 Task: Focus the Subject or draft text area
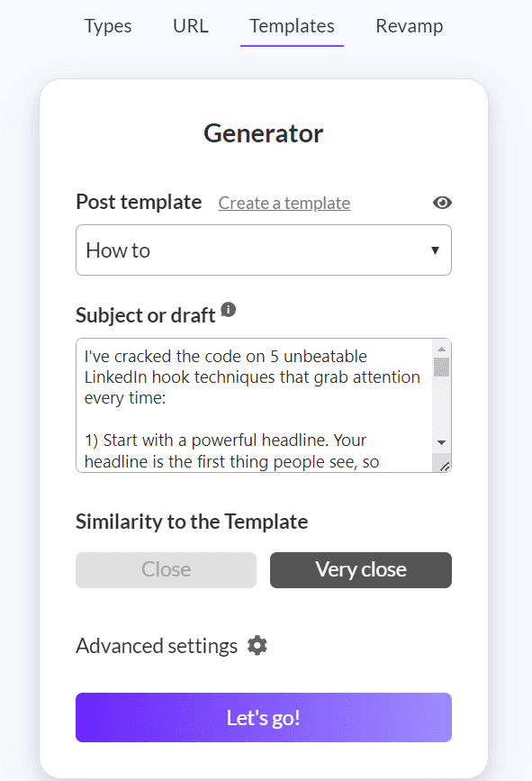[255, 405]
